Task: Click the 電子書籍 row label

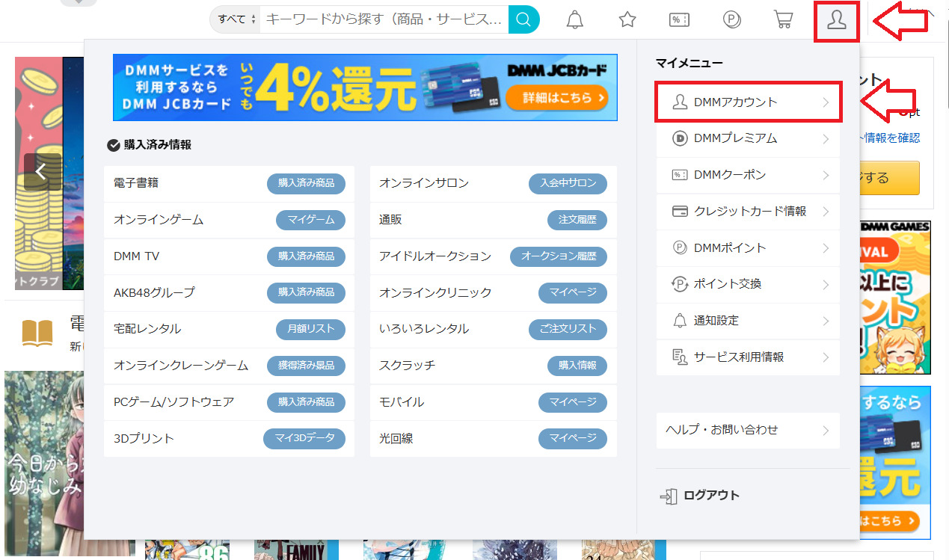Action: click(136, 183)
